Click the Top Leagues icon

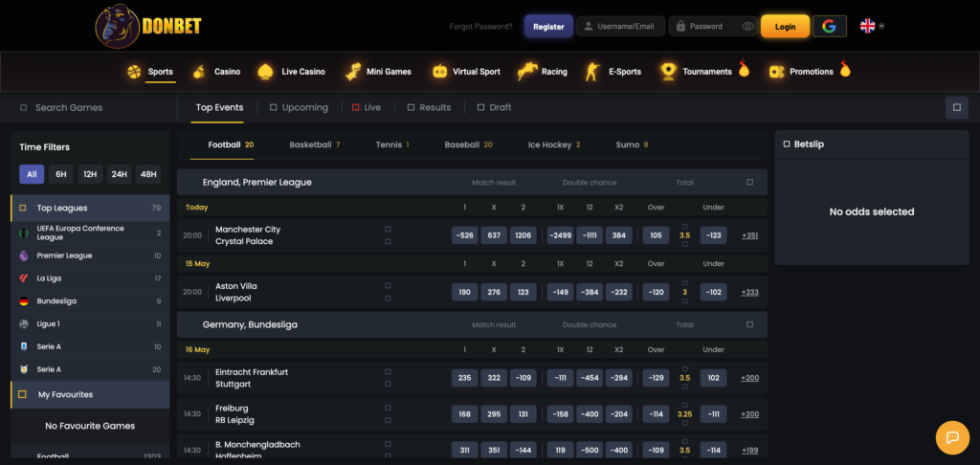[x=23, y=209]
